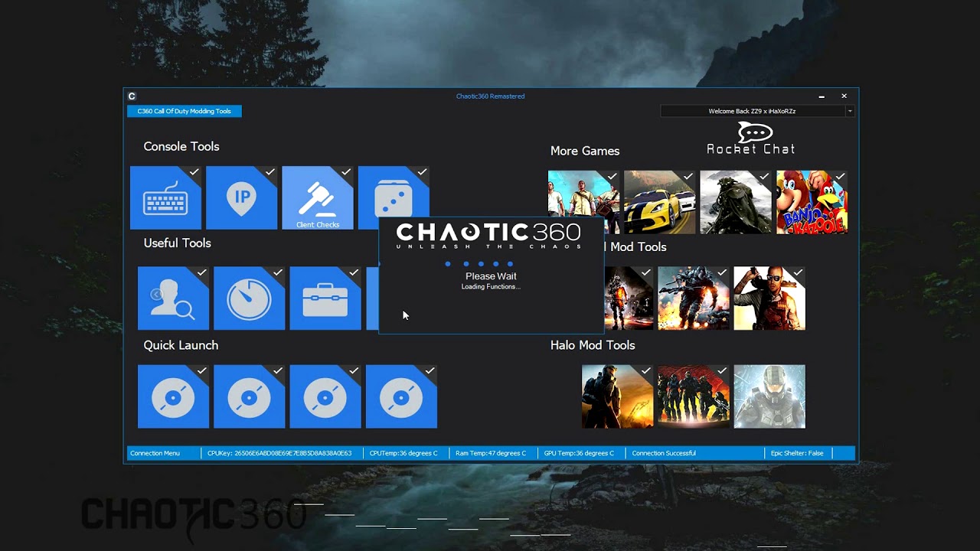Viewport: 980px width, 551px height.
Task: Open the Halo 4 helmet close-up thumbnail
Action: point(769,396)
